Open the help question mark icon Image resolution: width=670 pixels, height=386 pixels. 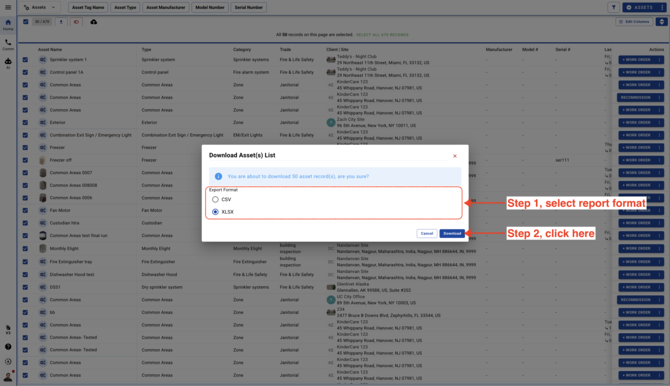(8, 347)
